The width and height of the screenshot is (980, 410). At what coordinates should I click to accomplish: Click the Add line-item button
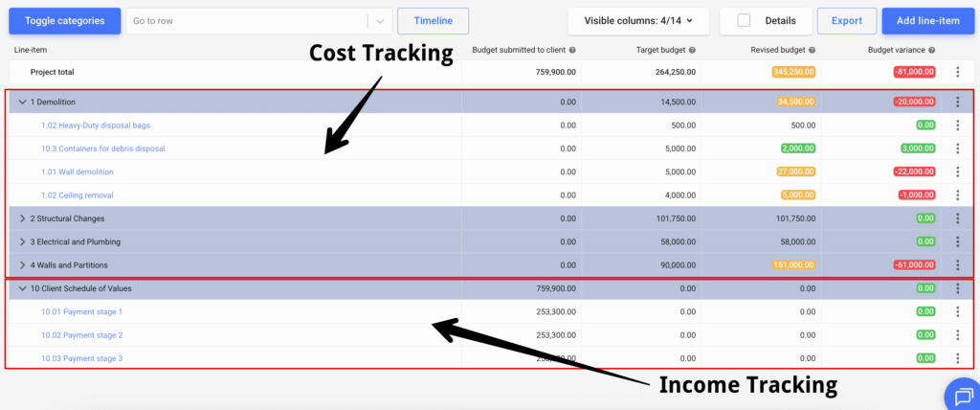[928, 21]
